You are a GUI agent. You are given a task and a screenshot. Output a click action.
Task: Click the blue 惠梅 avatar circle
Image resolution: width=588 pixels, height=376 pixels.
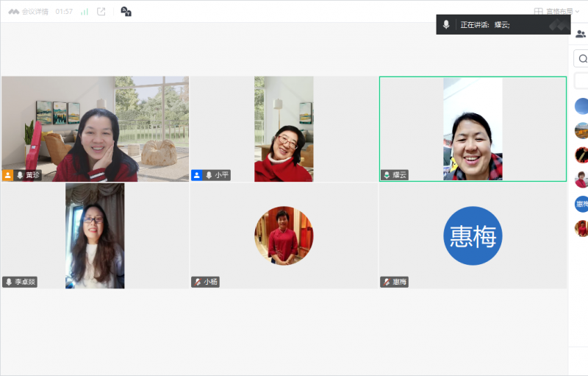coord(473,235)
